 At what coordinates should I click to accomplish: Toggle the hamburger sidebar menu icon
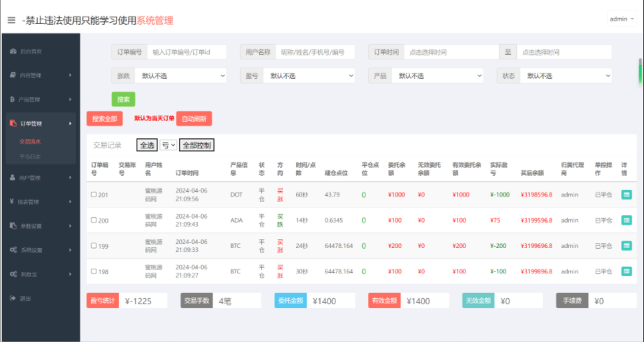click(11, 20)
